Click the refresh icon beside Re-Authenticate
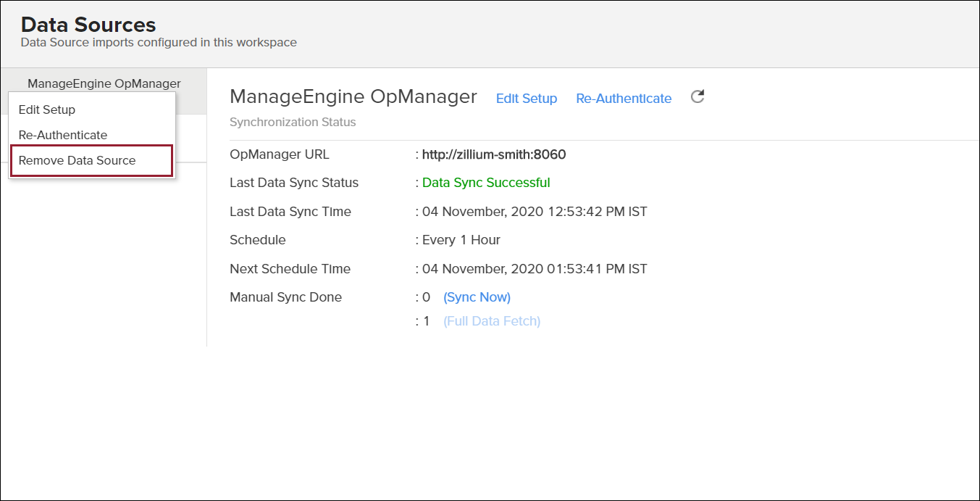980x501 pixels. (697, 97)
